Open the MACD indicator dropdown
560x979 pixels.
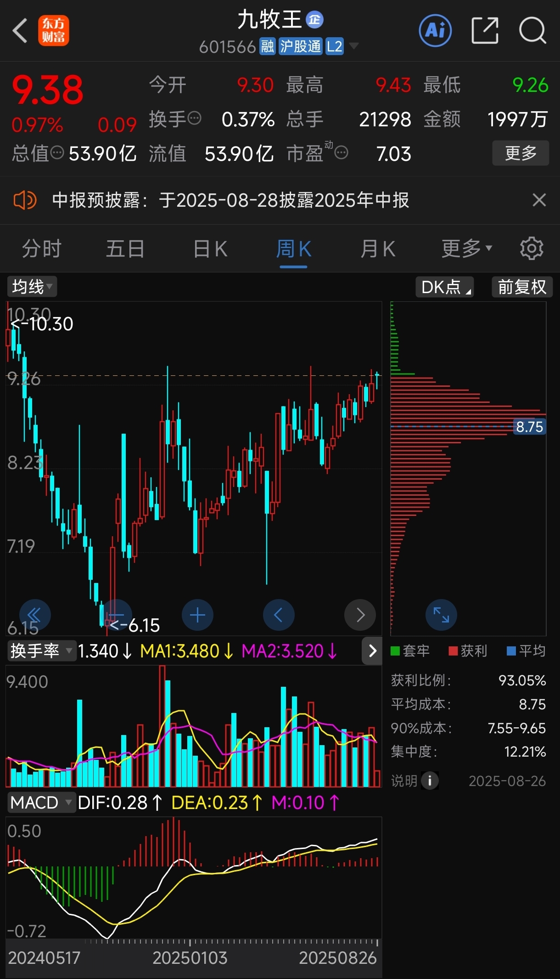pyautogui.click(x=41, y=803)
